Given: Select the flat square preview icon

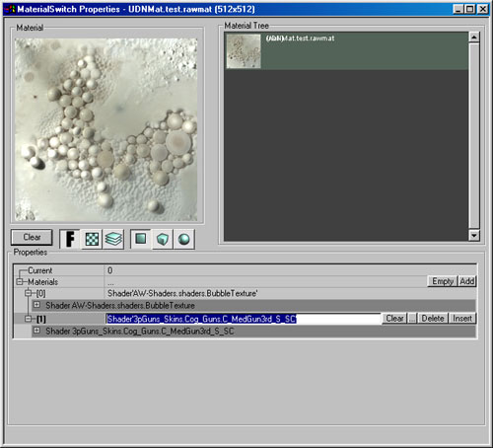Looking at the screenshot, I should (x=141, y=239).
